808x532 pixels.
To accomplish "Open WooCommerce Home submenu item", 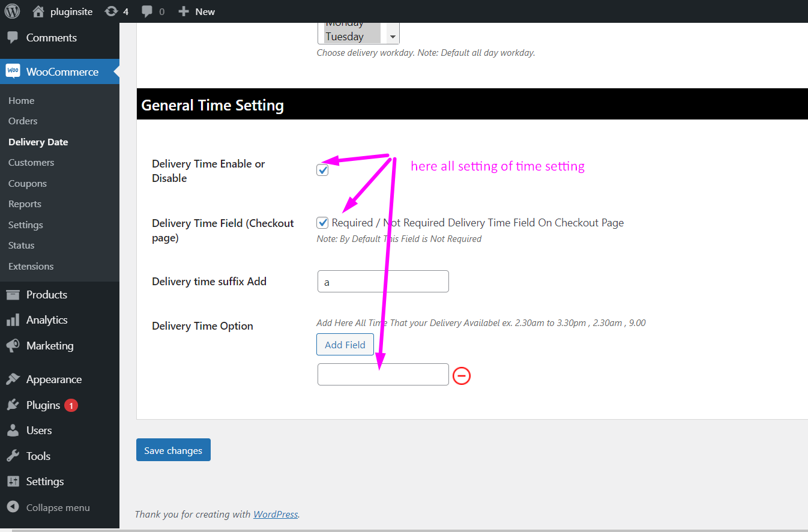I will click(x=22, y=100).
